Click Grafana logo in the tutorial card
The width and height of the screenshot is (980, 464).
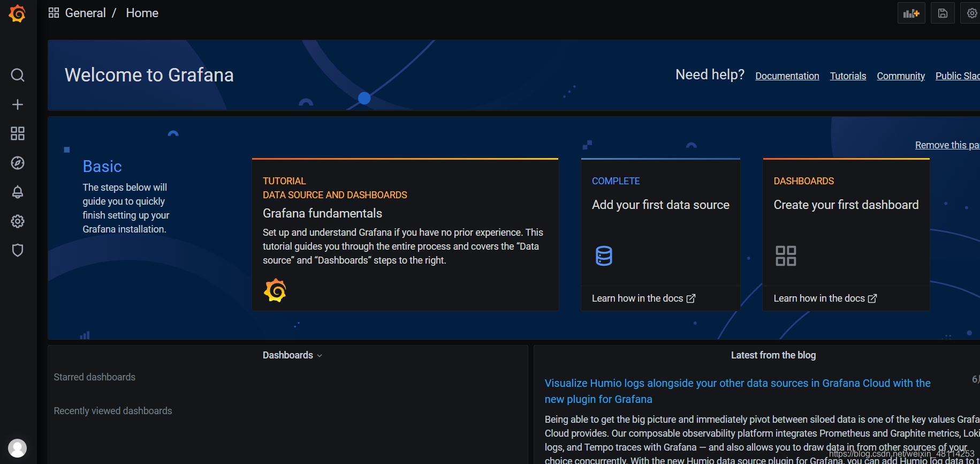click(275, 290)
